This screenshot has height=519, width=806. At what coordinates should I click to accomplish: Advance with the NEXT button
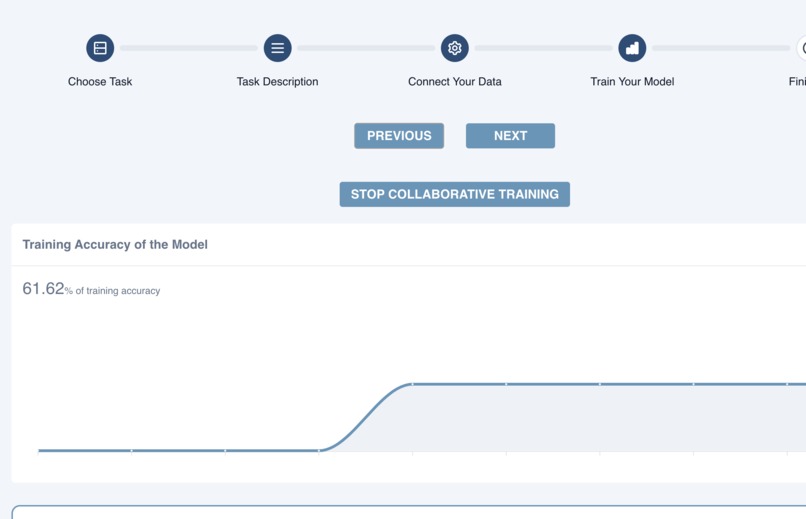(x=510, y=136)
